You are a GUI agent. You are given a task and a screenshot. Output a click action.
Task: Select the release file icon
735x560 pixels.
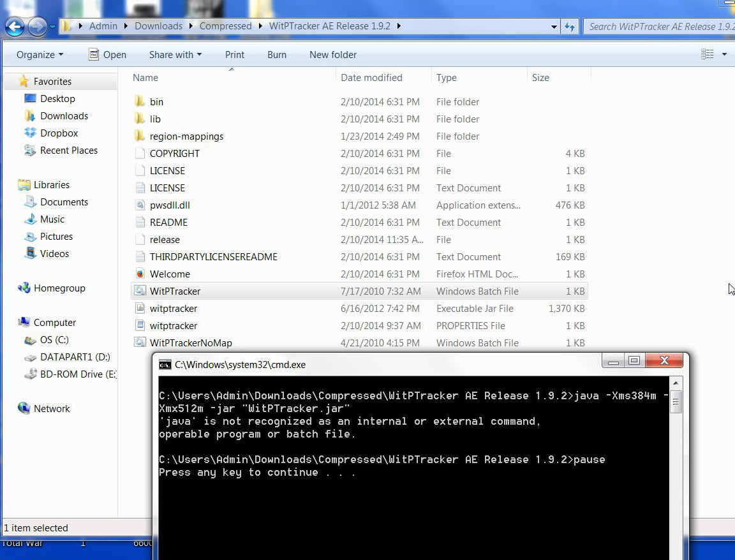tap(139, 239)
